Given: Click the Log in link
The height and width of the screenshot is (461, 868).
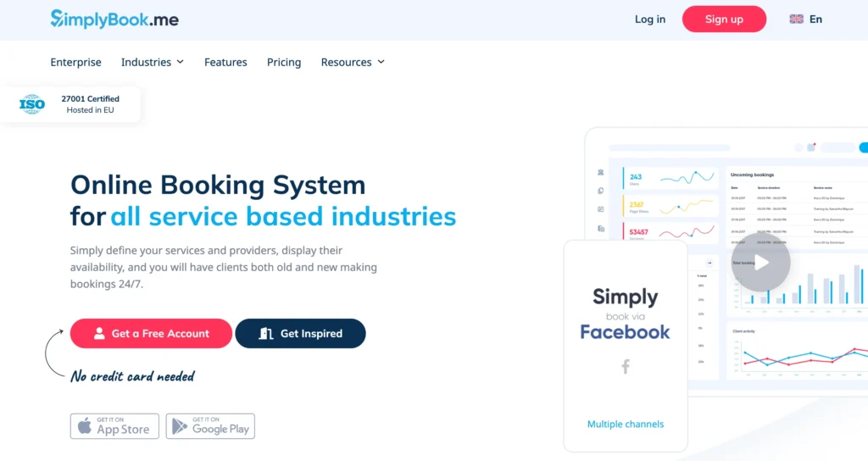Looking at the screenshot, I should pos(650,19).
